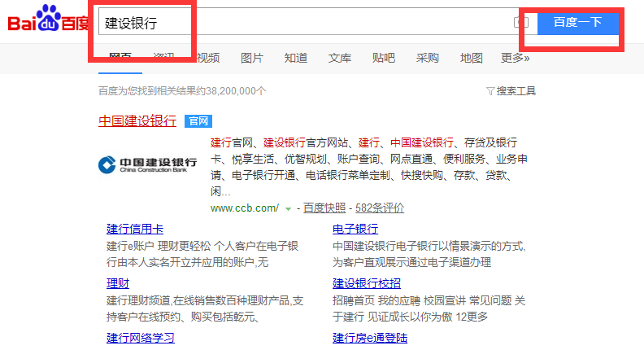This screenshot has height=350, width=644.
Task: Click the Baidu logo
Action: point(47,22)
